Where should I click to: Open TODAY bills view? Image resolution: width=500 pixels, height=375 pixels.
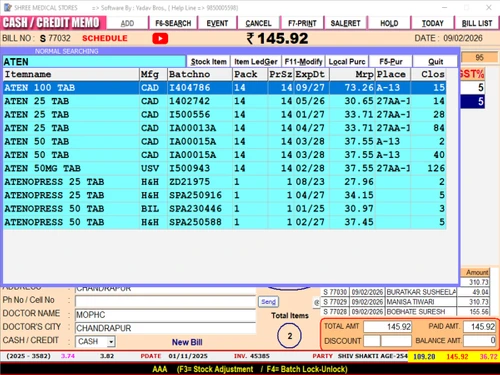coord(432,23)
